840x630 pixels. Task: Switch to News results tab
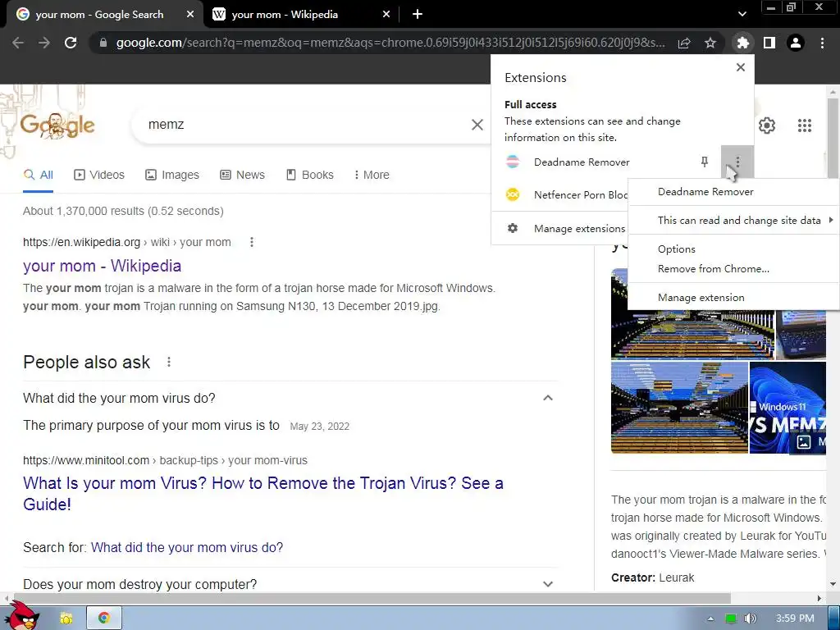[242, 175]
